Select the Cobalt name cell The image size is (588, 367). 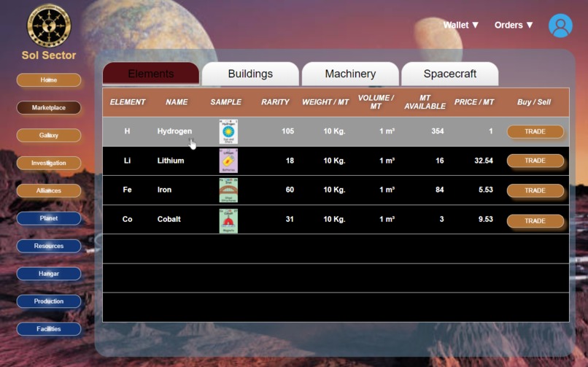169,219
